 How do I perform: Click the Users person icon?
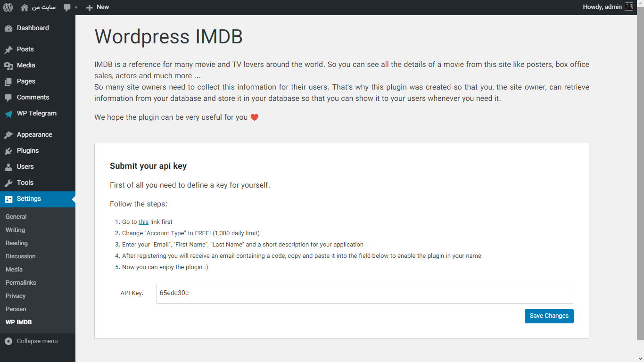(x=8, y=167)
